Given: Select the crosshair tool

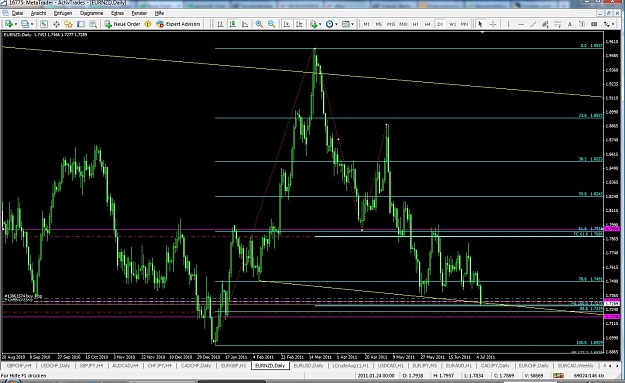Looking at the screenshot, I should pyautogui.click(x=493, y=24).
